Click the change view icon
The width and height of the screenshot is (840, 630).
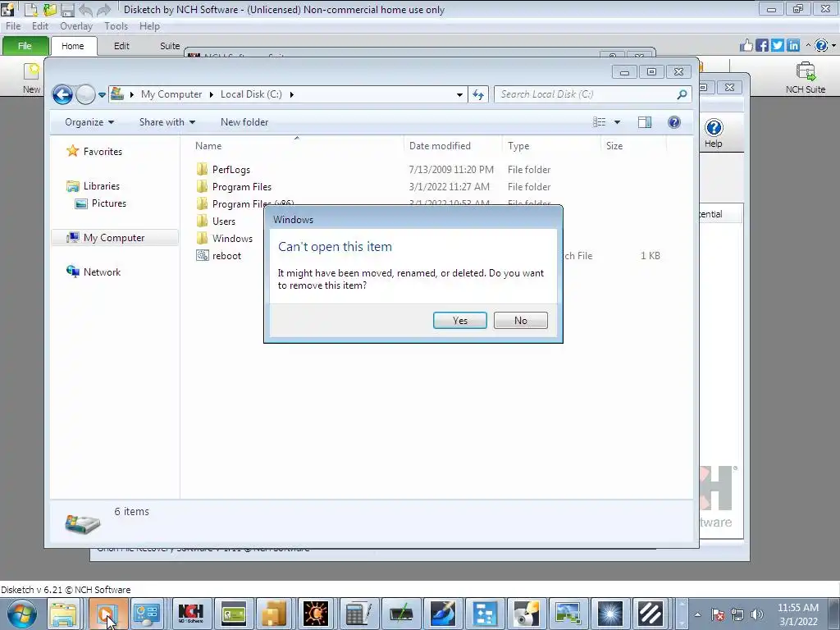(599, 122)
